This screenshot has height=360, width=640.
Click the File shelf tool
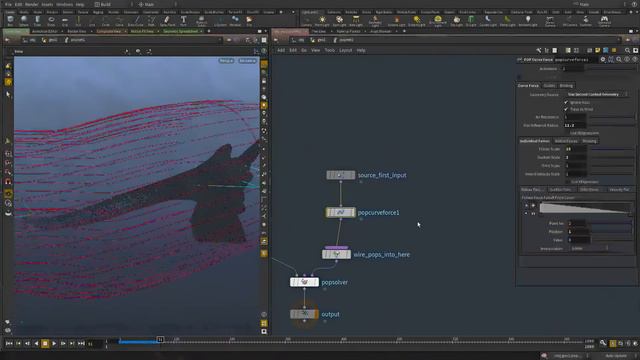(x=249, y=20)
